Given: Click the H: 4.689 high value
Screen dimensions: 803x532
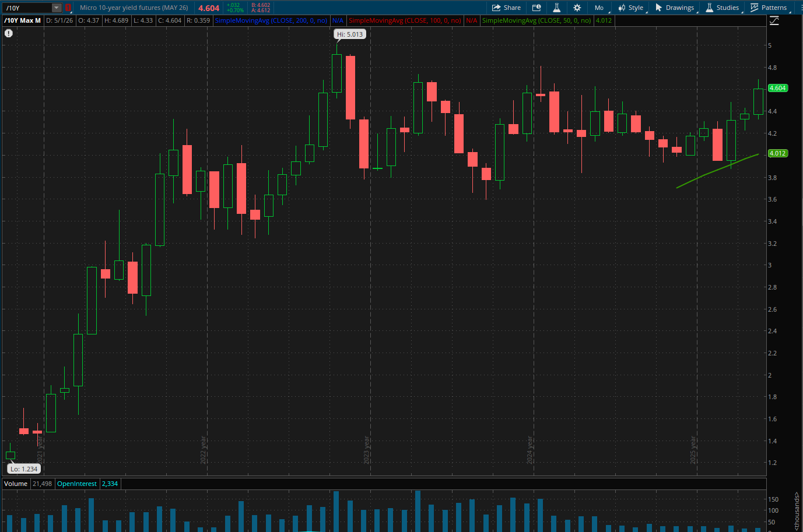Looking at the screenshot, I should (x=117, y=20).
